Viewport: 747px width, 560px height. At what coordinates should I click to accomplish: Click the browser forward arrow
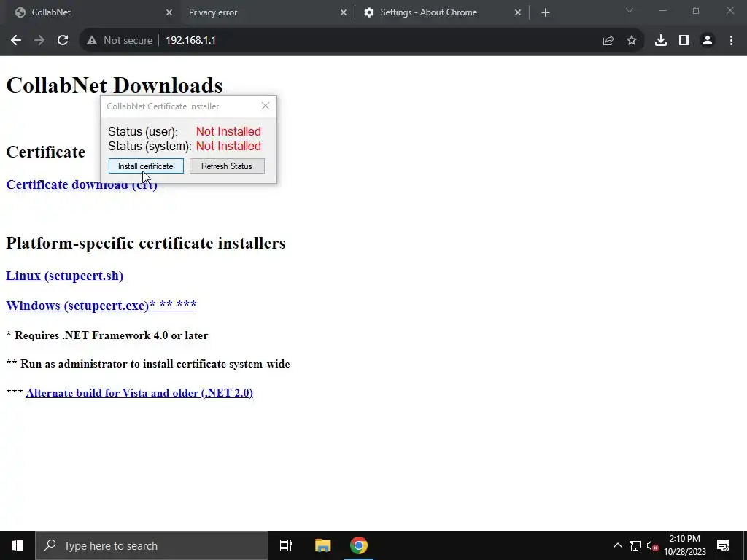39,41
